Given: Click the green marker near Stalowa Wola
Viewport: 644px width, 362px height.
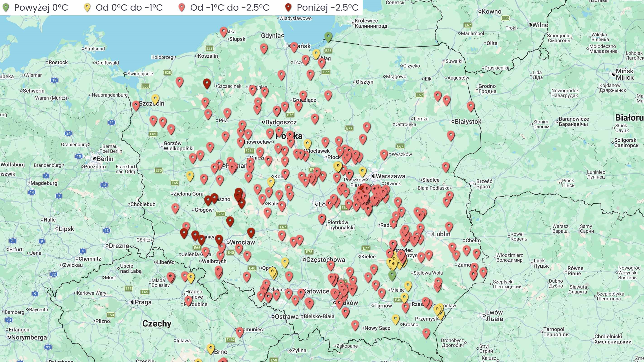Looking at the screenshot, I should (x=392, y=275).
